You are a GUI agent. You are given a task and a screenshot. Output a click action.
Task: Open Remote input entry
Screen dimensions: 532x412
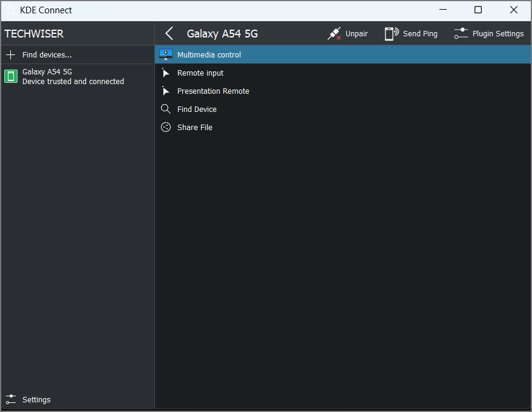[343, 73]
